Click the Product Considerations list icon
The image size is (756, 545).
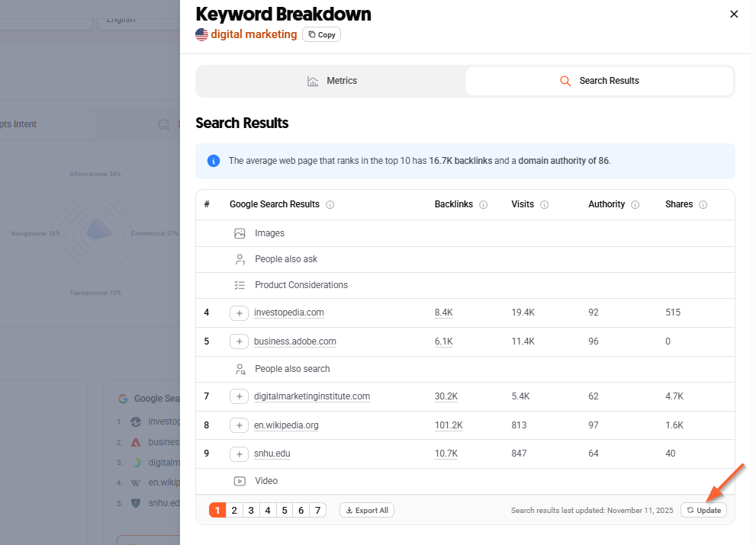click(x=240, y=285)
